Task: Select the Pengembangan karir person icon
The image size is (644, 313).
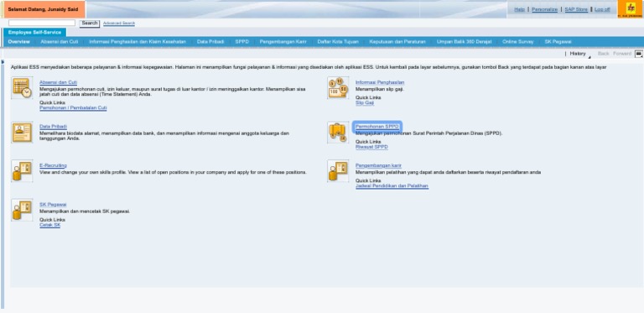Action: [338, 171]
